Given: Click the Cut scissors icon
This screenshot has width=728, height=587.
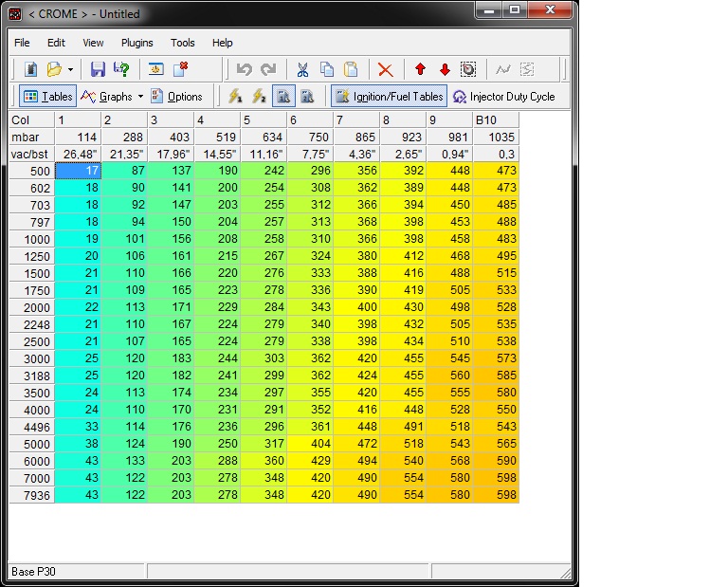Looking at the screenshot, I should click(302, 69).
